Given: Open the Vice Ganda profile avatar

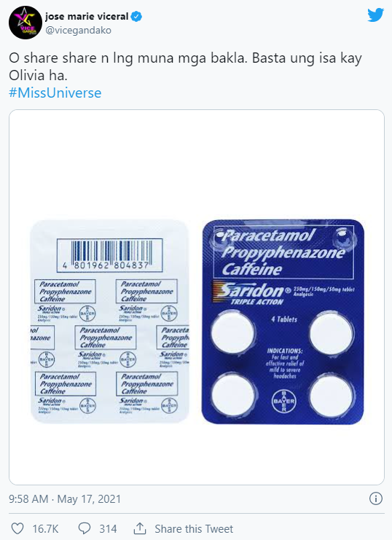Looking at the screenshot, I should 26,23.
